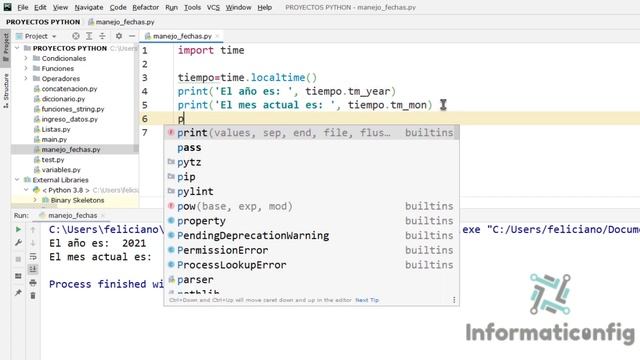Open the View menu
Screen dimensions: 640x360
(60, 7)
